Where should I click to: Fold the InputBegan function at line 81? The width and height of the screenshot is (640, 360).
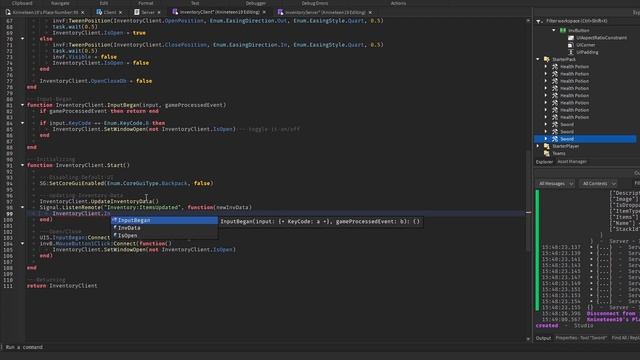click(x=22, y=105)
